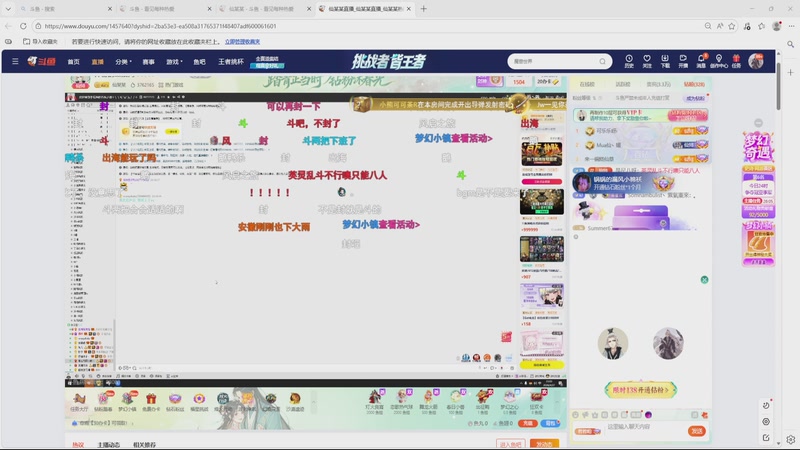Screen dimensions: 800x450
Task: Open 历史 history icon
Action: [629, 61]
